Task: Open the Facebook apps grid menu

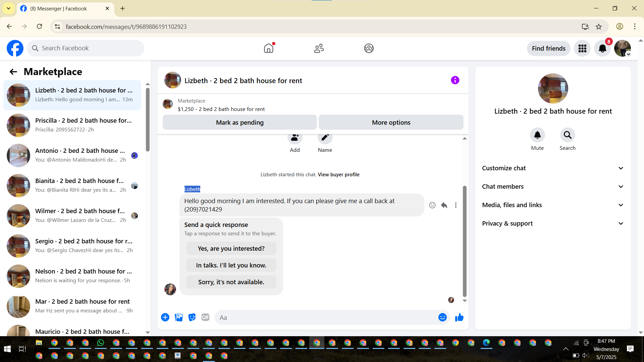Action: coord(582,49)
